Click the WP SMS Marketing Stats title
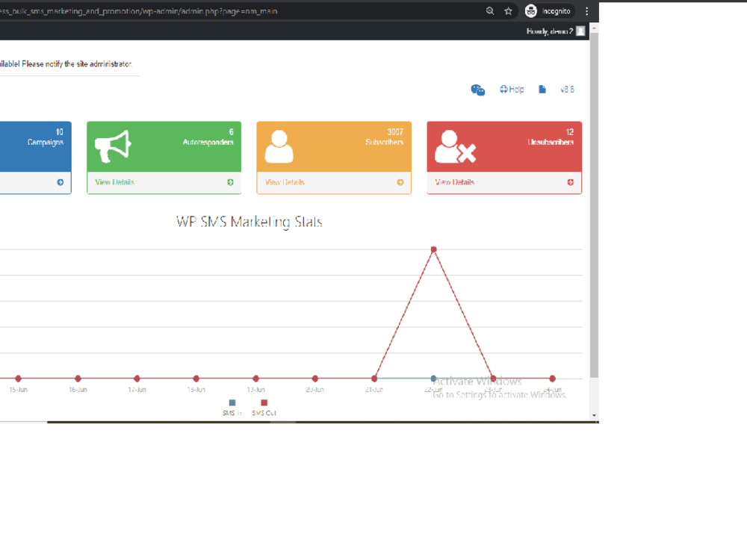The width and height of the screenshot is (747, 560). tap(249, 222)
